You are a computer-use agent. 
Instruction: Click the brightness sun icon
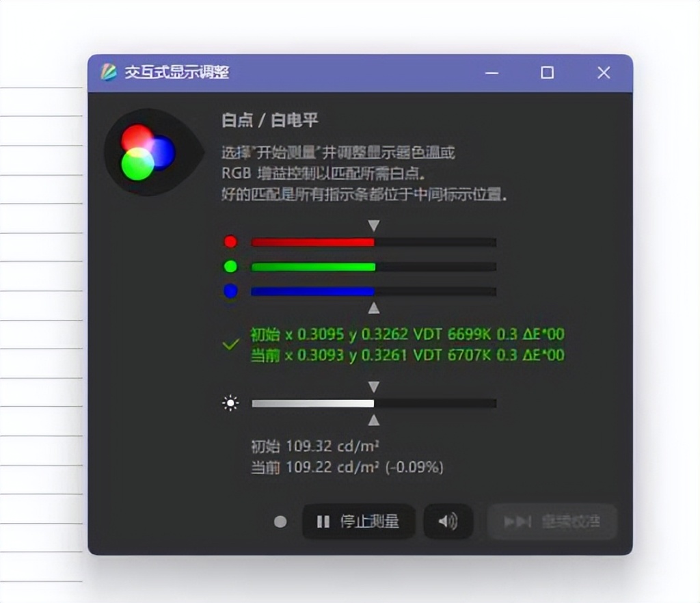click(x=230, y=403)
